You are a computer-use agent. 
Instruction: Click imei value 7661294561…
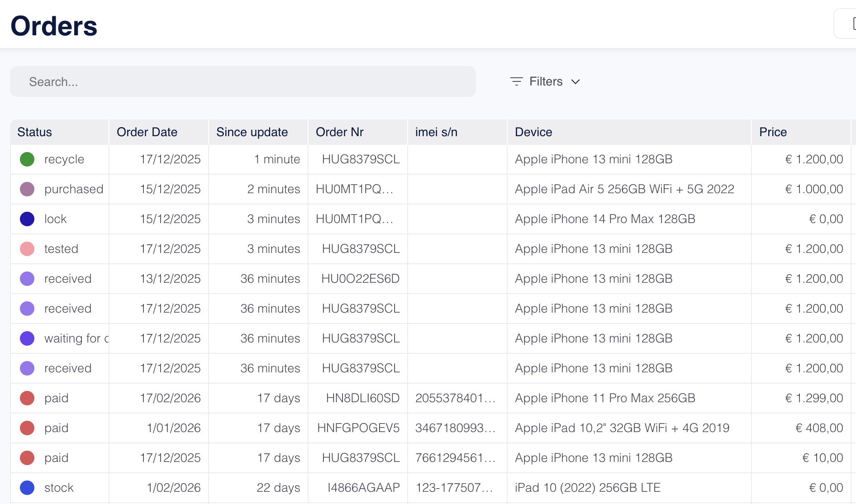456,458
